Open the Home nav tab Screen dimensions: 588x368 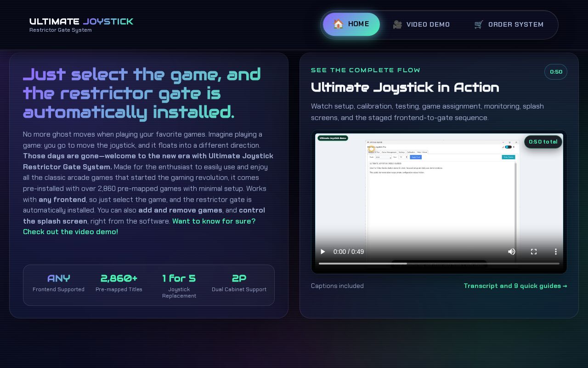click(351, 24)
